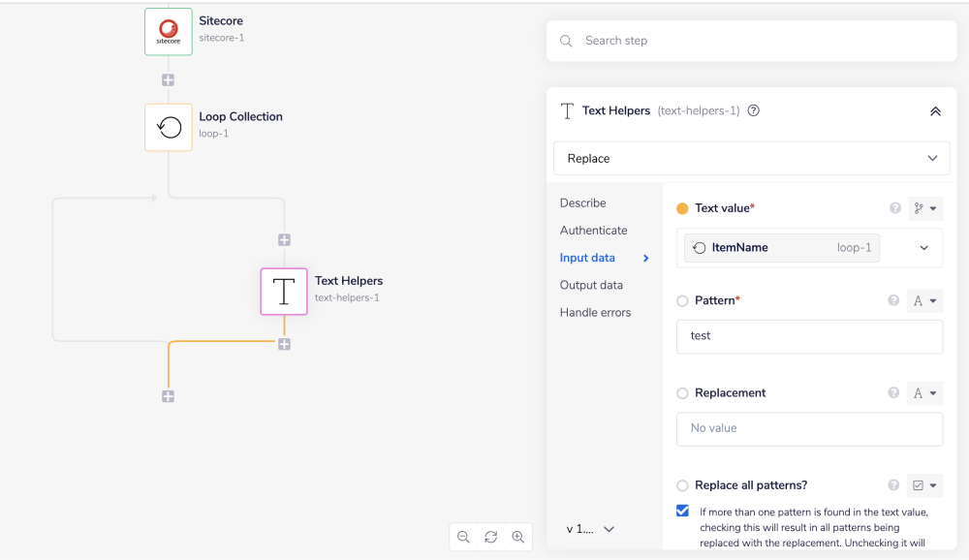Select the Pattern radio button
Viewport: 969px width, 560px height.
(x=682, y=301)
